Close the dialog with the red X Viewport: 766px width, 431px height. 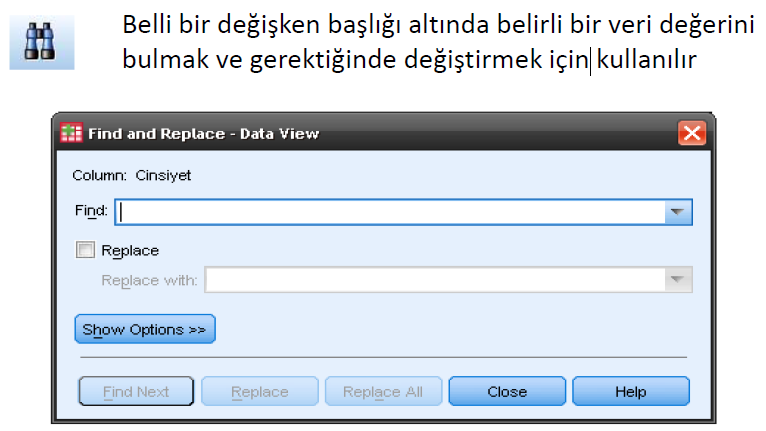click(x=692, y=133)
